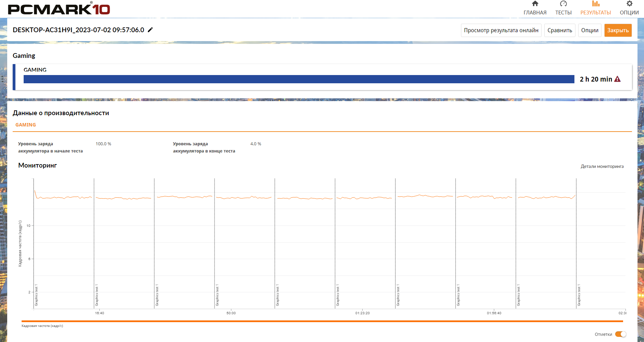The width and height of the screenshot is (644, 342).
Task: Click the orange timeline range bar
Action: click(322, 321)
